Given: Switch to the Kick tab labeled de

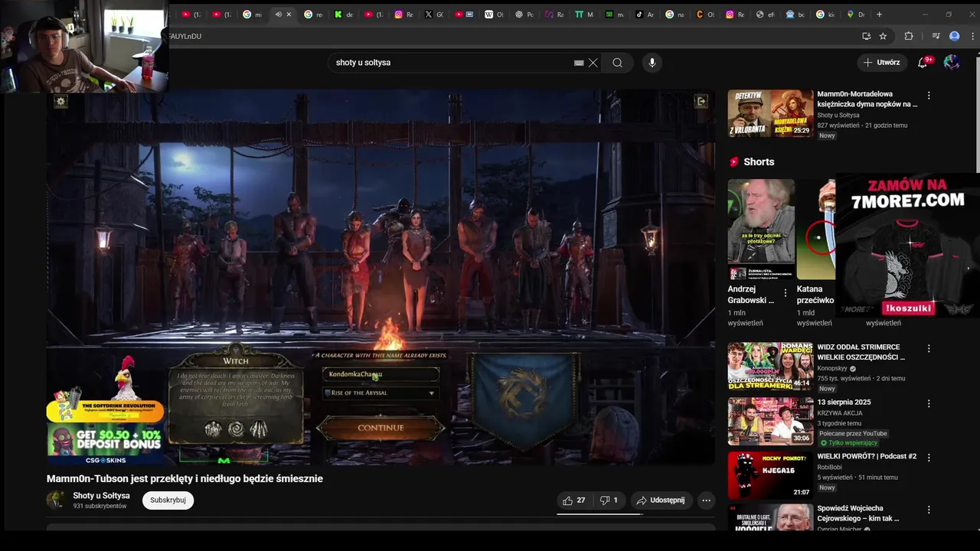Looking at the screenshot, I should click(x=344, y=15).
